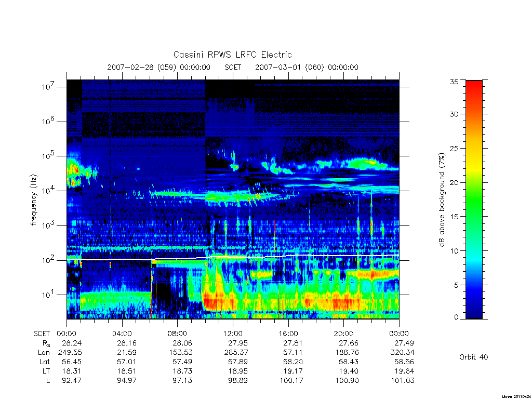Viewport: 532px width, 399px height.
Task: Click the color scale value "25"
Action: click(454, 148)
